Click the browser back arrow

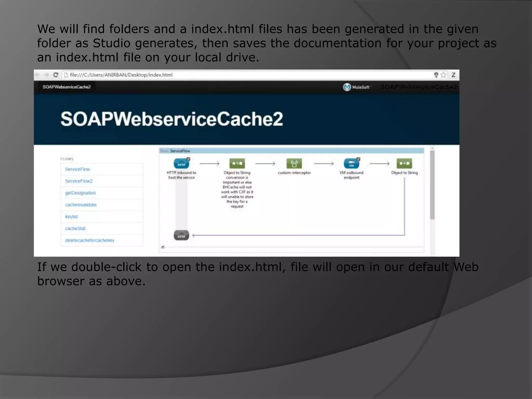pos(37,75)
